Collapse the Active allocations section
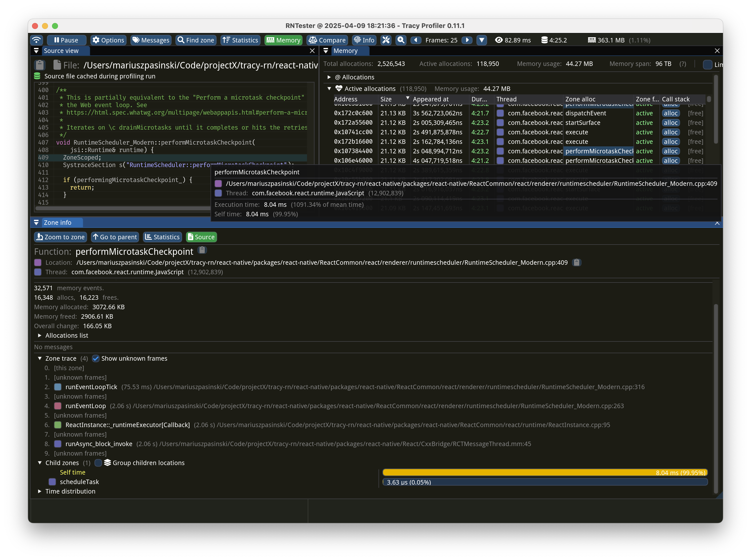This screenshot has width=751, height=560. coord(329,88)
